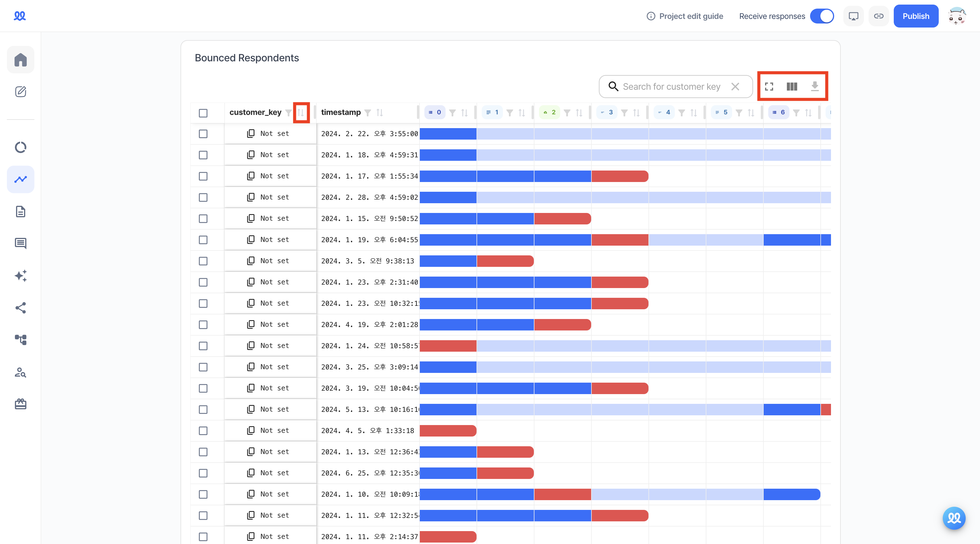Check the 2024. 3. 5. row

coord(203,261)
